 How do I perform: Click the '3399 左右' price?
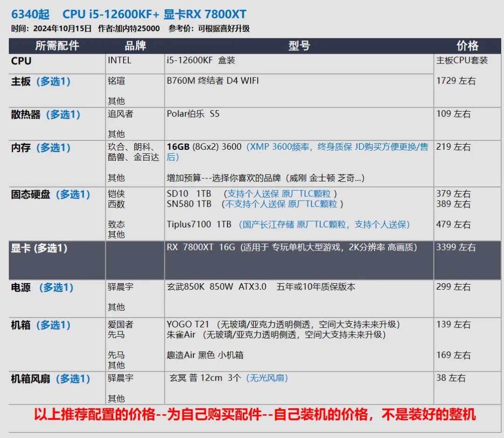pos(456,247)
